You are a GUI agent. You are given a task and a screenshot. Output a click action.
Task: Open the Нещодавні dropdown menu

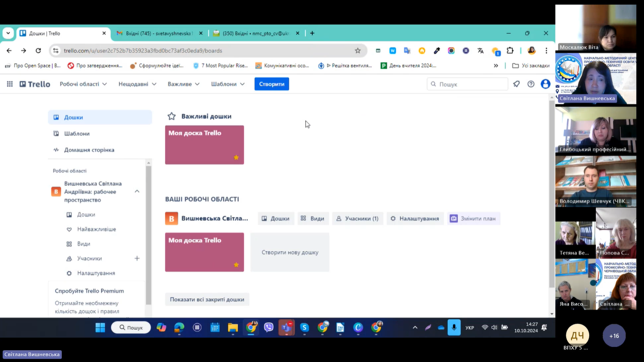(x=137, y=84)
